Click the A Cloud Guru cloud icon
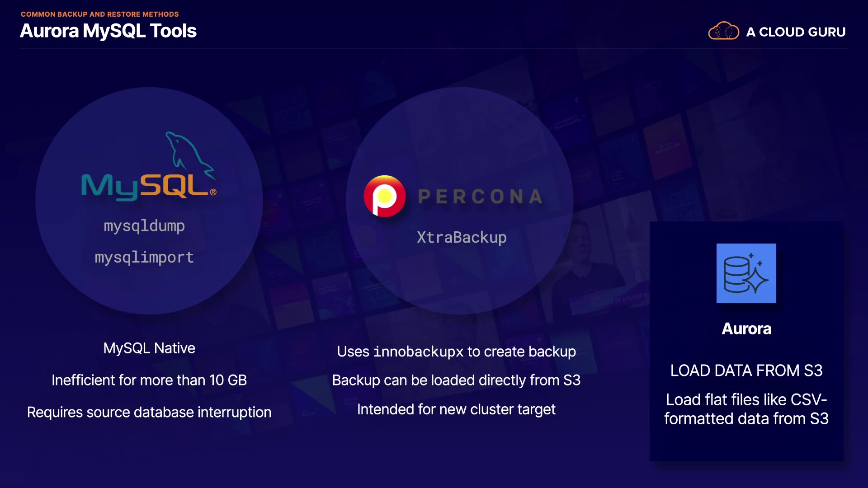 [x=723, y=31]
